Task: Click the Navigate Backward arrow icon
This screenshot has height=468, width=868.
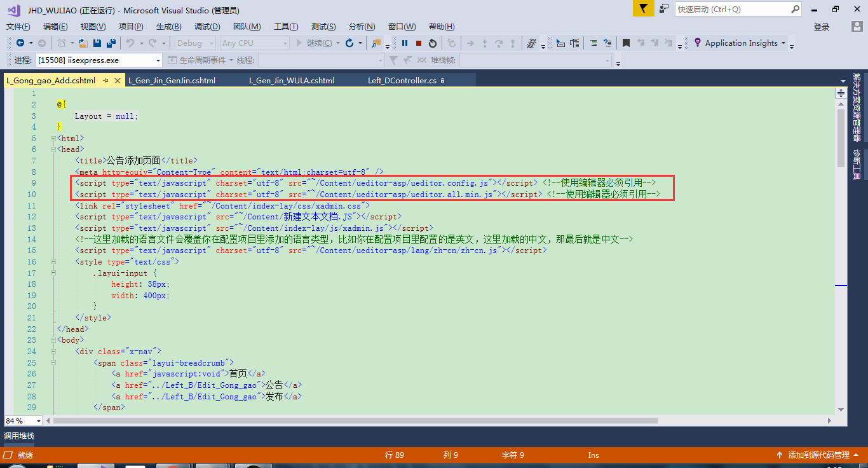Action: coord(20,43)
